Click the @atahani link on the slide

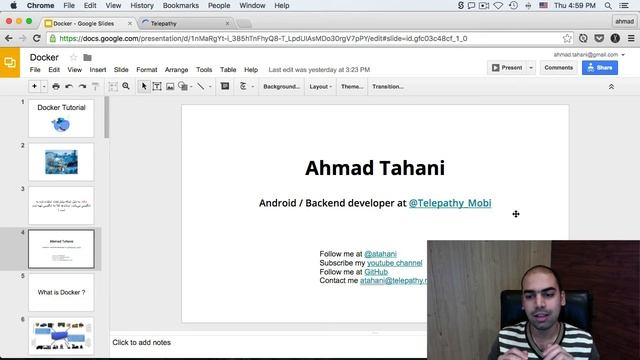380,254
